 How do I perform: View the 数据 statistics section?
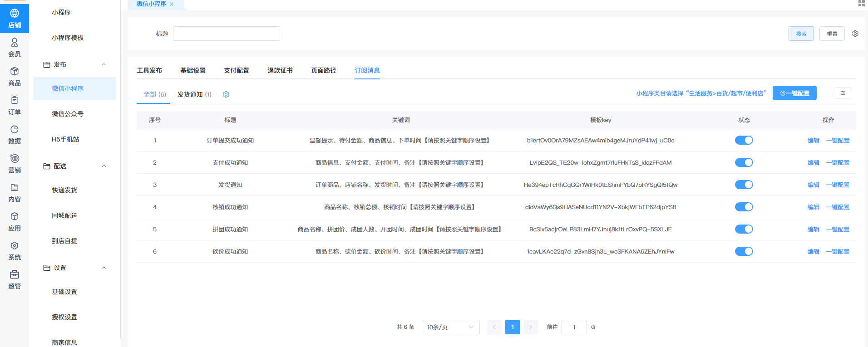click(x=15, y=135)
